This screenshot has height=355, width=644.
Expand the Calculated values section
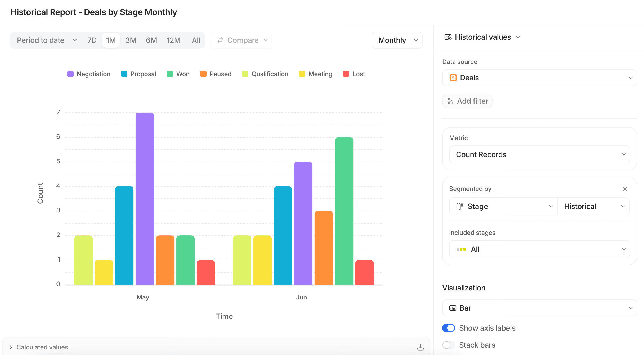(x=39, y=347)
